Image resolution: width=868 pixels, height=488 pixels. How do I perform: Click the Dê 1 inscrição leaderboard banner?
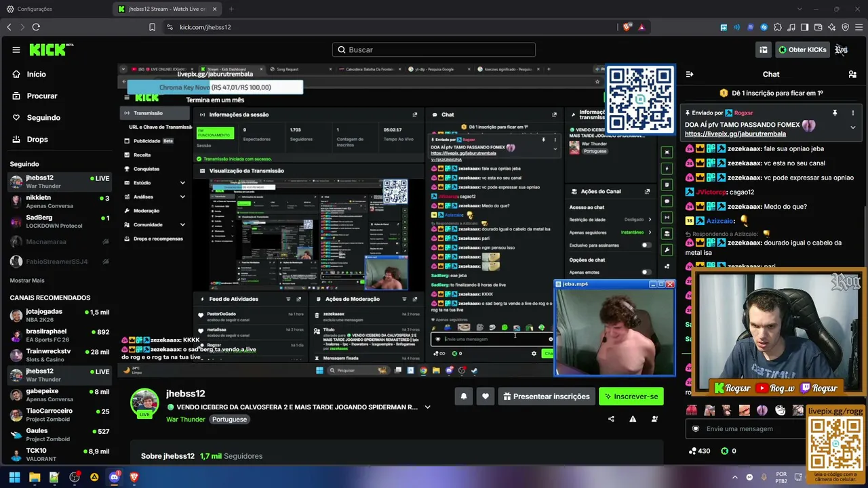pyautogui.click(x=772, y=93)
